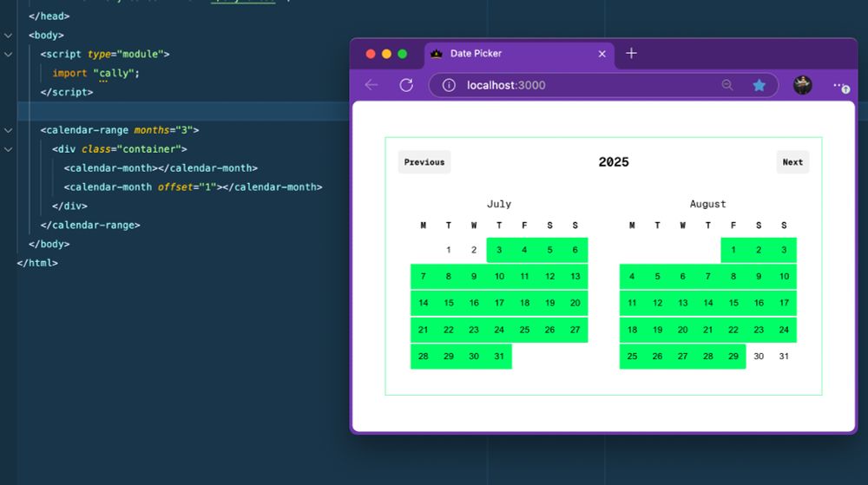The width and height of the screenshot is (868, 485).
Task: Go back in browser history
Action: point(372,85)
